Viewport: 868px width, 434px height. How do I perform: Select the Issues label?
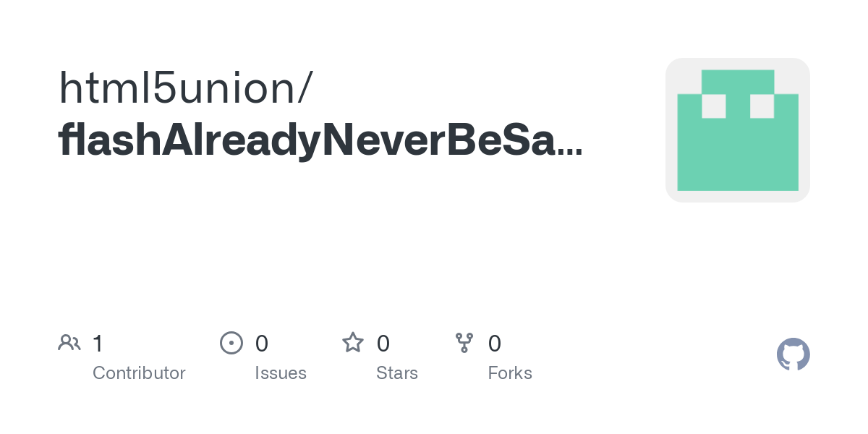[x=281, y=373]
